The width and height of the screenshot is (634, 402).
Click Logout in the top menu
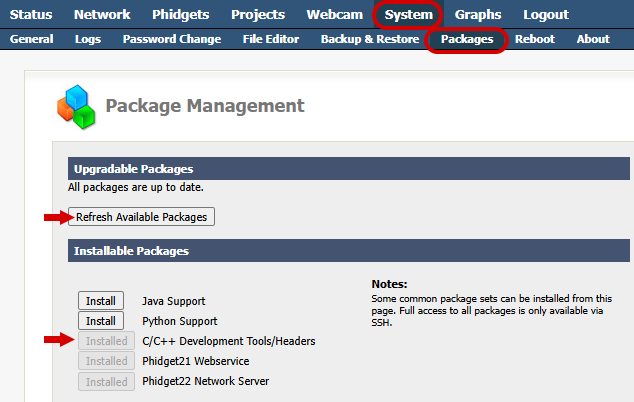(x=546, y=15)
